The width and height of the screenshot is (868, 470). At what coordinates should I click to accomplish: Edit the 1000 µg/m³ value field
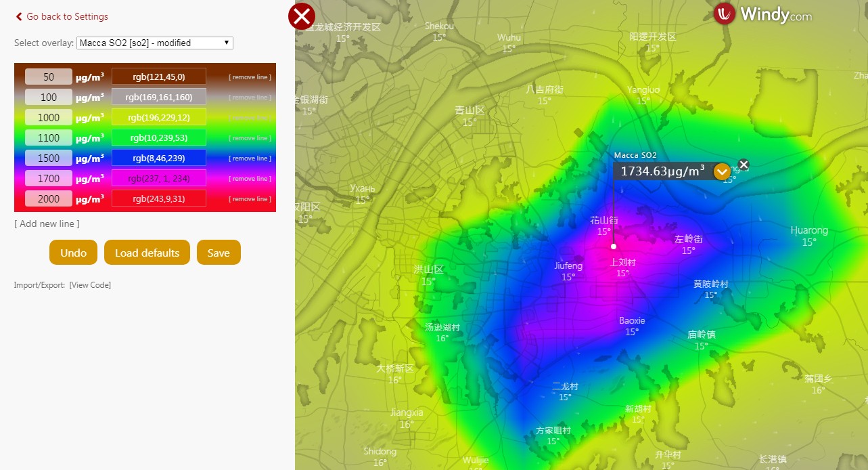(x=49, y=117)
